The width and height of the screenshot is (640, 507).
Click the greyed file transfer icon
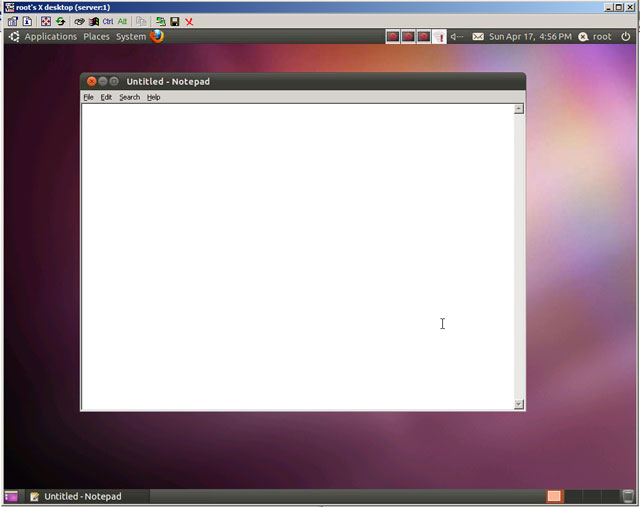[141, 22]
